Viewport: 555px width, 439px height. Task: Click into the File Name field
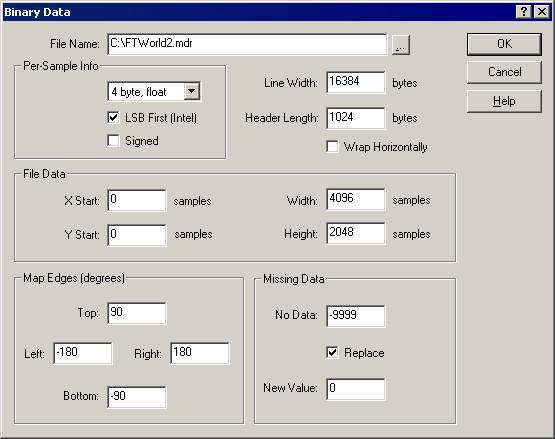(247, 44)
